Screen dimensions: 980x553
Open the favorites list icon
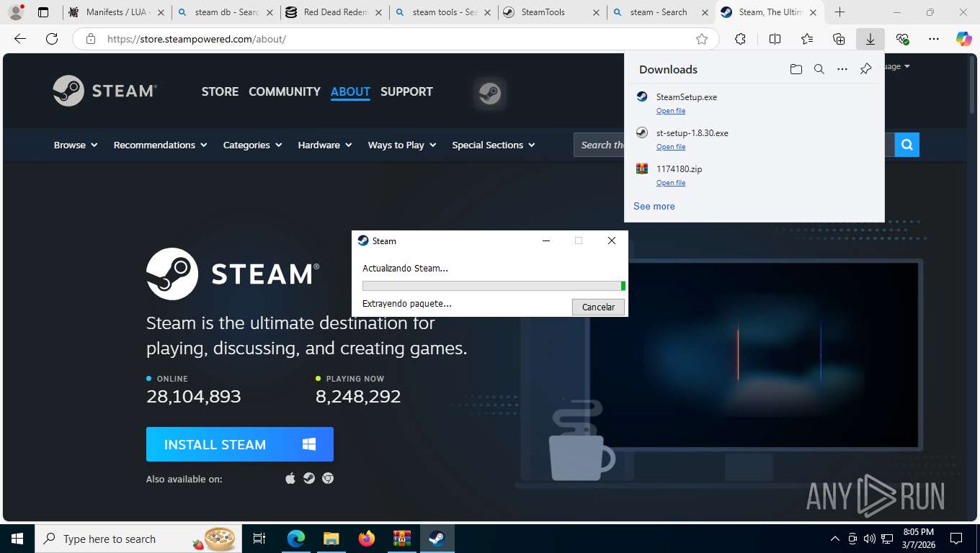806,39
